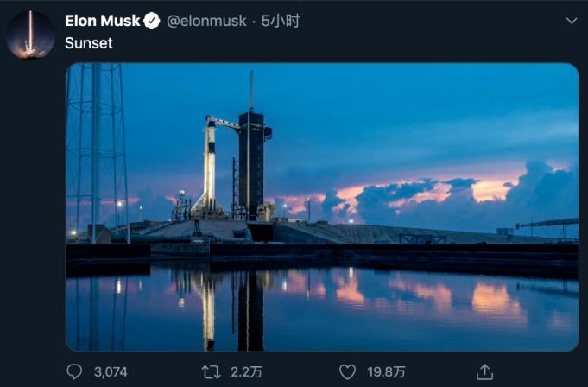Click the rocket's water reflection in photo
588x387 pixels.
pyautogui.click(x=209, y=309)
